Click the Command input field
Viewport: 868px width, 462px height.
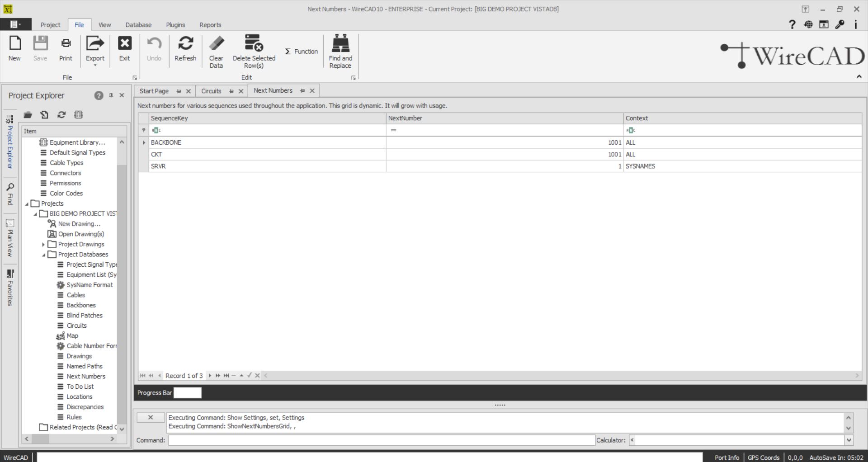point(382,440)
